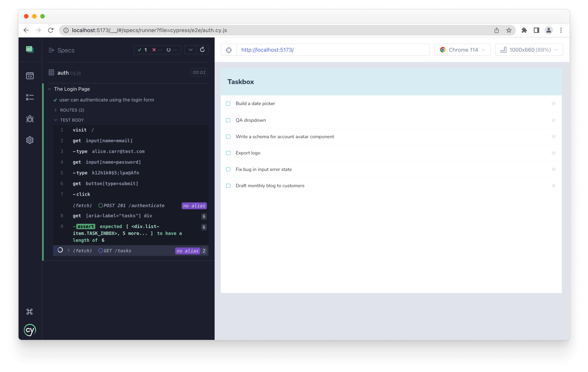Toggle the Specs list panel header
Viewport: 588px width, 372px height.
(x=62, y=50)
